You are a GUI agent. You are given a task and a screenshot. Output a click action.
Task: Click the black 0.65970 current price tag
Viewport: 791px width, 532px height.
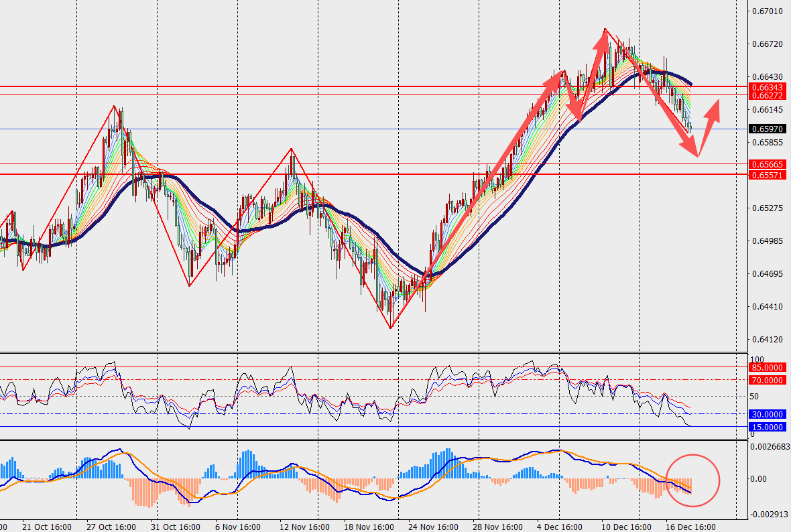click(768, 129)
